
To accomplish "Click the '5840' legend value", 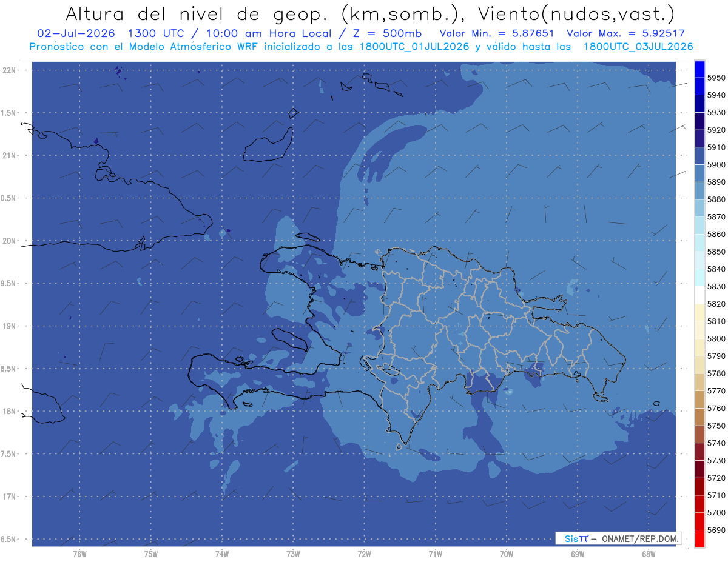I will coord(716,269).
